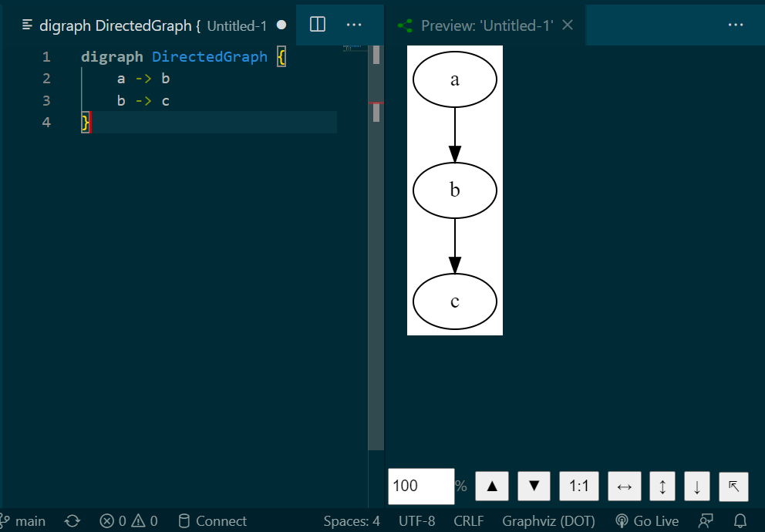Select encoding UTF-8 in status bar
This screenshot has width=765, height=532.
[416, 521]
